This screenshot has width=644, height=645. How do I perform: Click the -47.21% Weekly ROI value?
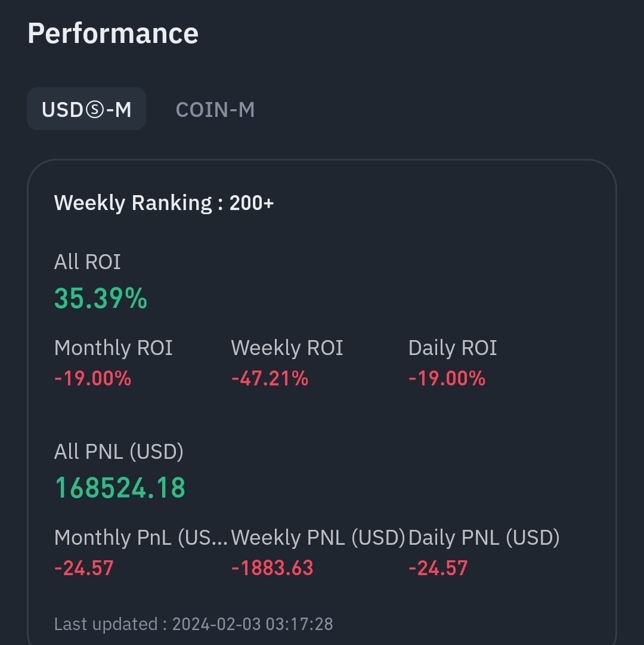270,378
